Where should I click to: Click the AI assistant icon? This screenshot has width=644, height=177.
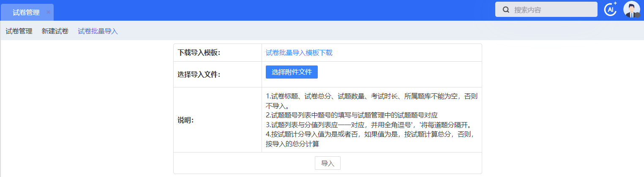point(610,10)
